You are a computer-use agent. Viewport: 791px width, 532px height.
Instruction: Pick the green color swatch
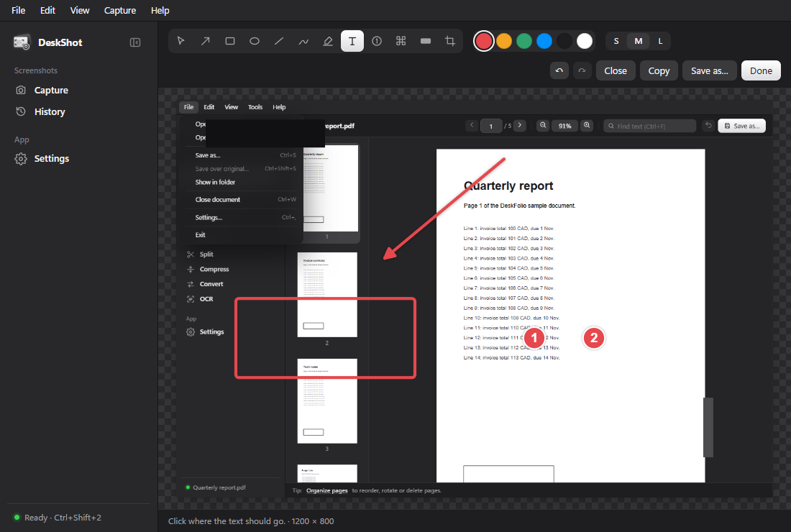coord(524,42)
